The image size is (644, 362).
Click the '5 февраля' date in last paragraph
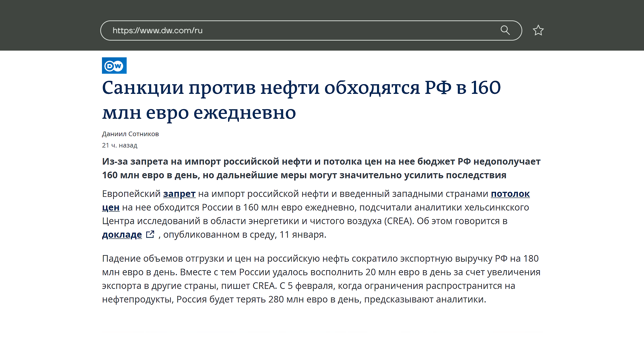(310, 286)
